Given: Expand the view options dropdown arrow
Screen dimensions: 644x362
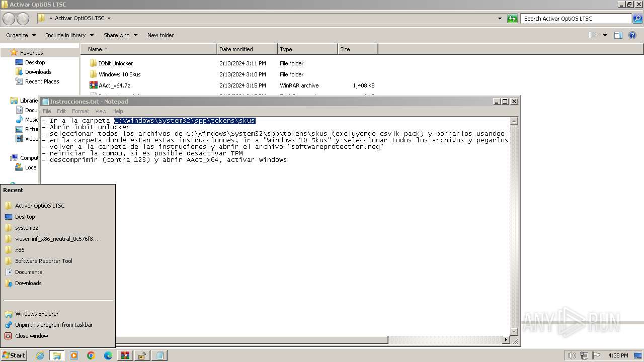Looking at the screenshot, I should (x=605, y=35).
